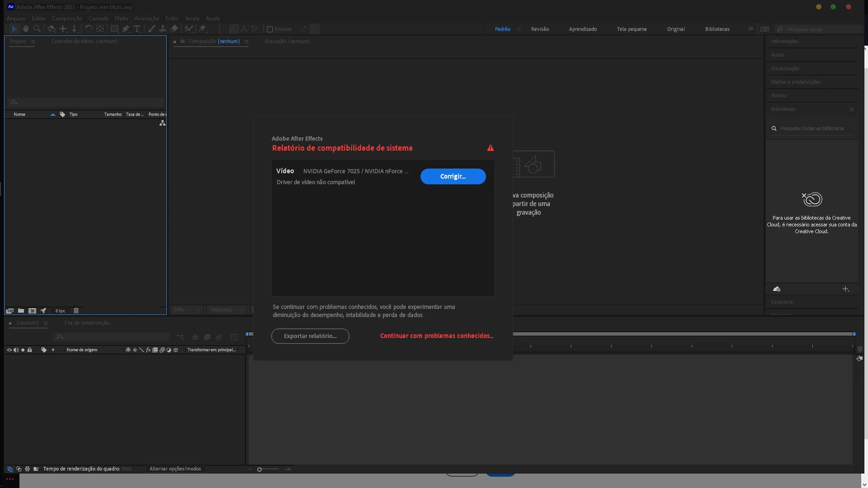868x488 pixels.
Task: Click the delete trash icon in Projeto panel
Action: (76, 311)
